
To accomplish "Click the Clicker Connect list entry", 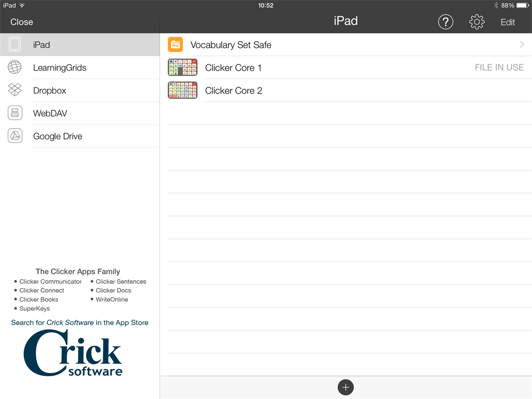I will click(42, 290).
